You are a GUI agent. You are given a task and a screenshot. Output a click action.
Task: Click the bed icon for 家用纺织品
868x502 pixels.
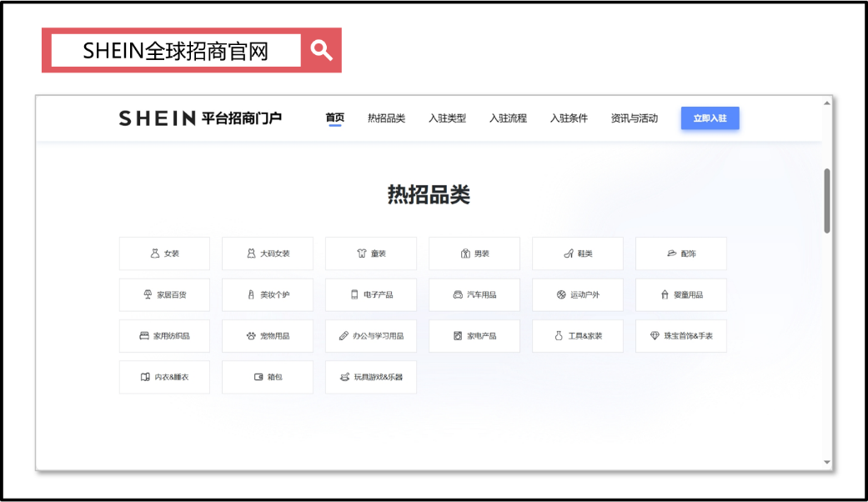point(144,335)
